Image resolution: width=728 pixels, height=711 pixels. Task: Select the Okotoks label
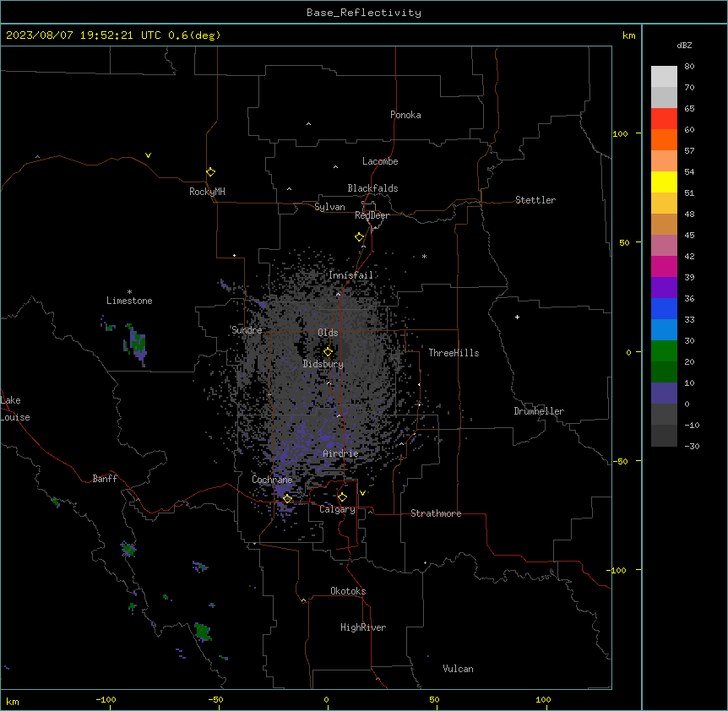348,591
